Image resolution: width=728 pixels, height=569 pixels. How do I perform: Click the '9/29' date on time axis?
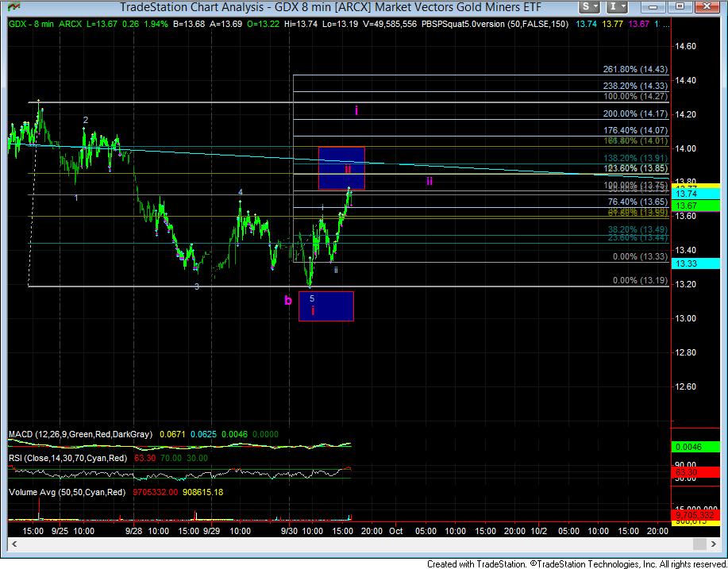point(212,531)
